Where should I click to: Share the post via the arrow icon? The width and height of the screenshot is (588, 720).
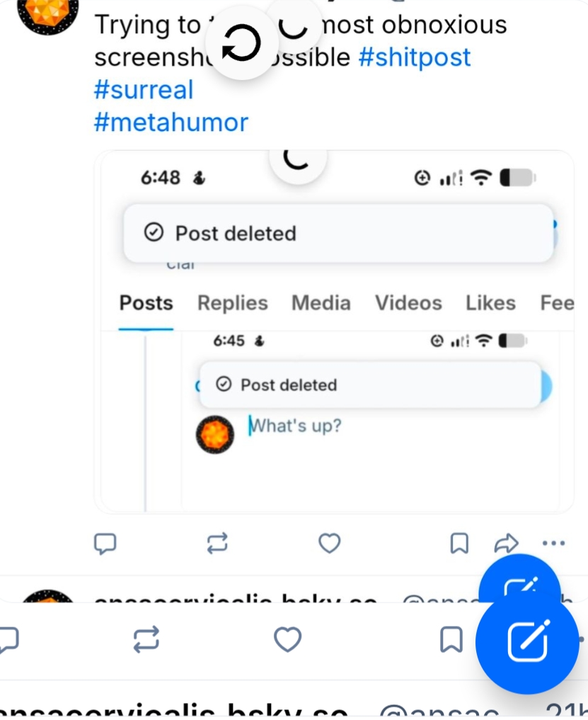point(506,543)
